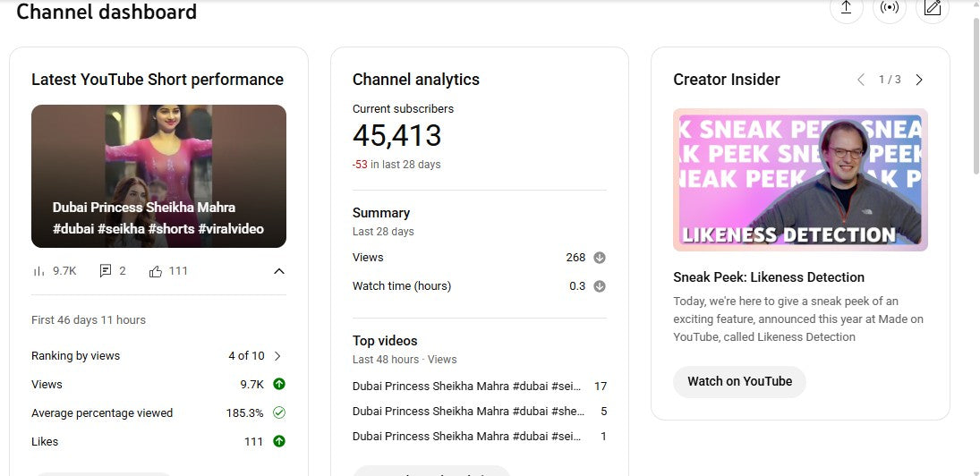The image size is (980, 476).
Task: Click the upload videos icon
Action: 846,8
